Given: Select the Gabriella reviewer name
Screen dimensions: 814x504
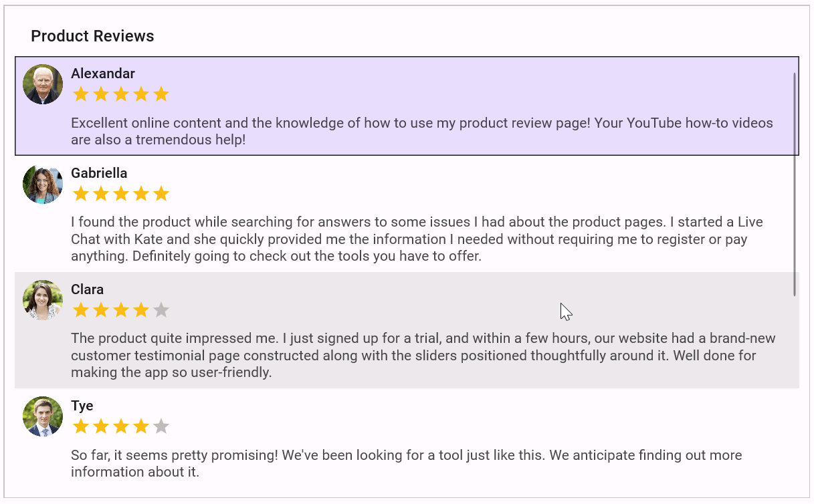Looking at the screenshot, I should click(99, 173).
